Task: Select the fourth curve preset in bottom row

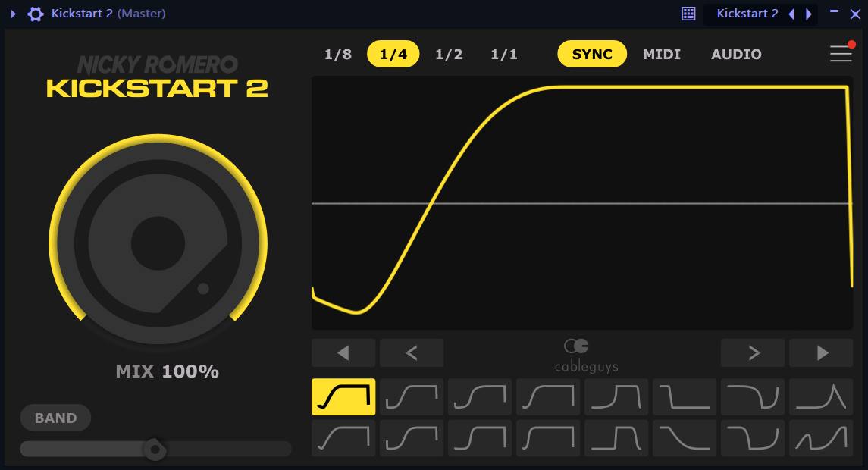Action: click(x=548, y=438)
